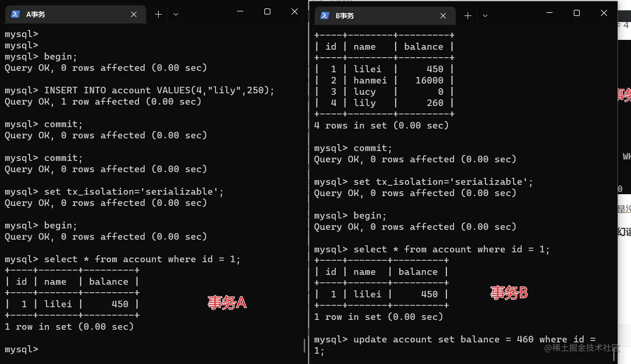Click the 'lilei' cell in A事务 window
Viewport: 631px width, 364px height.
coord(58,304)
